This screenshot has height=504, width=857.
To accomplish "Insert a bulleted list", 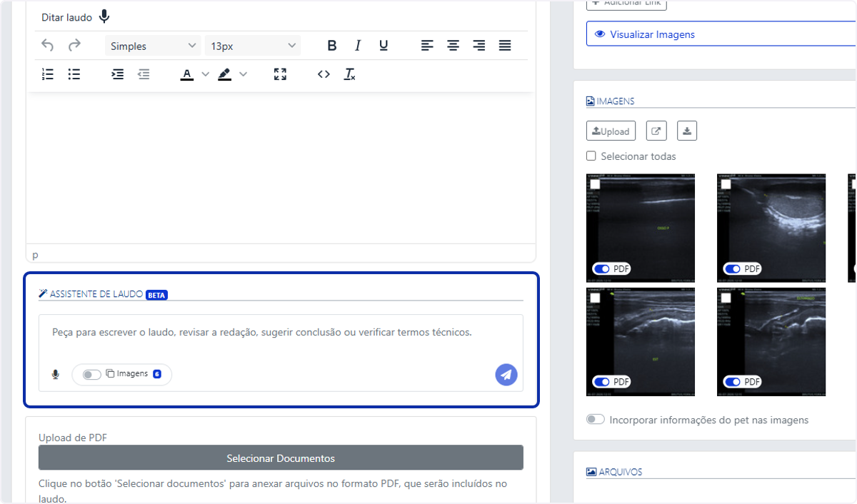I will [x=74, y=74].
